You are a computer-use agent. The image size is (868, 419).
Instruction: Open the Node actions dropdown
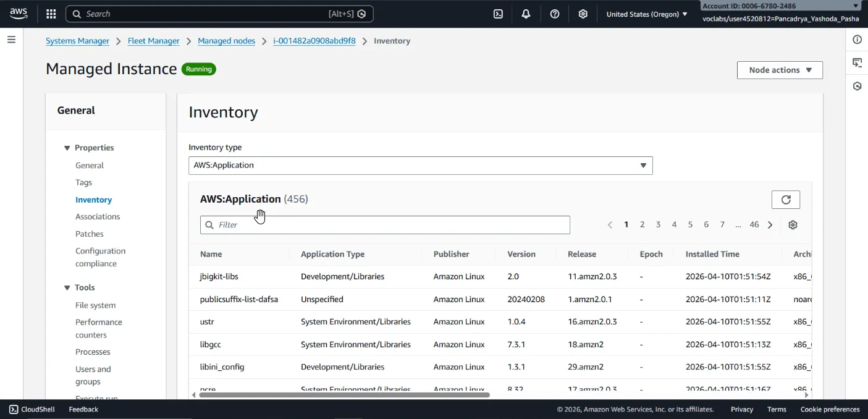click(780, 70)
